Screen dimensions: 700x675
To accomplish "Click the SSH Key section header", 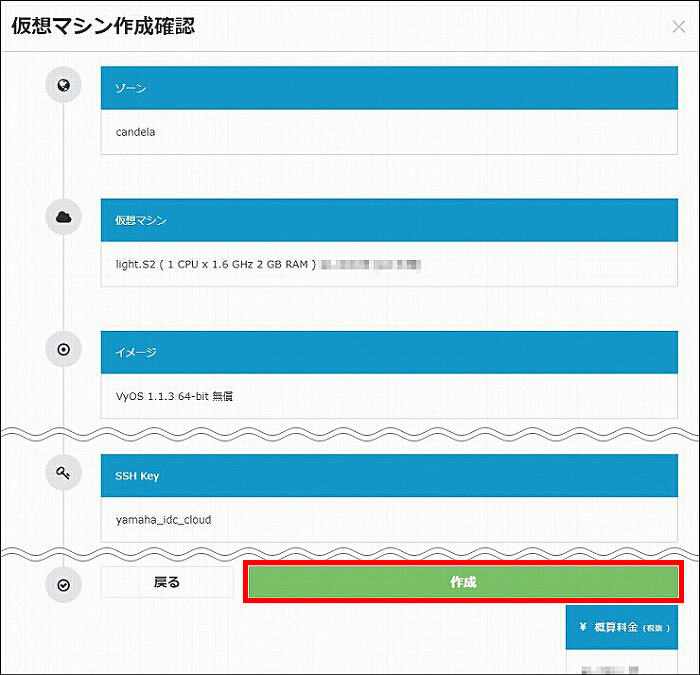I will coord(389,475).
